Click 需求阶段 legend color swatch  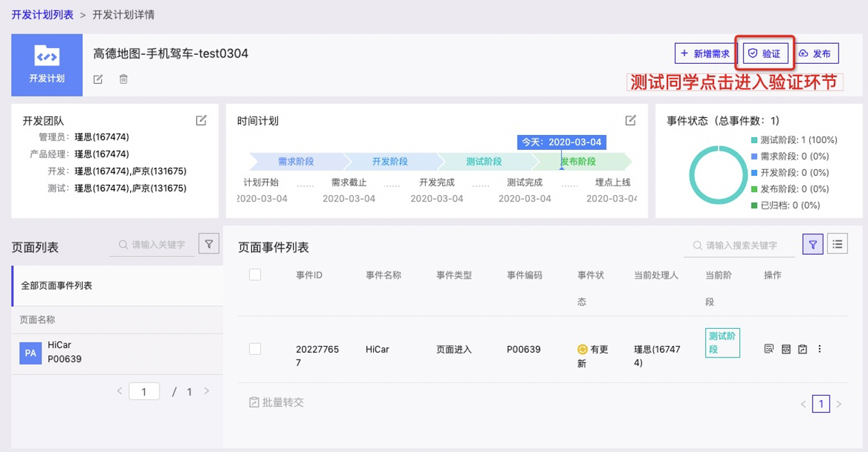point(754,156)
